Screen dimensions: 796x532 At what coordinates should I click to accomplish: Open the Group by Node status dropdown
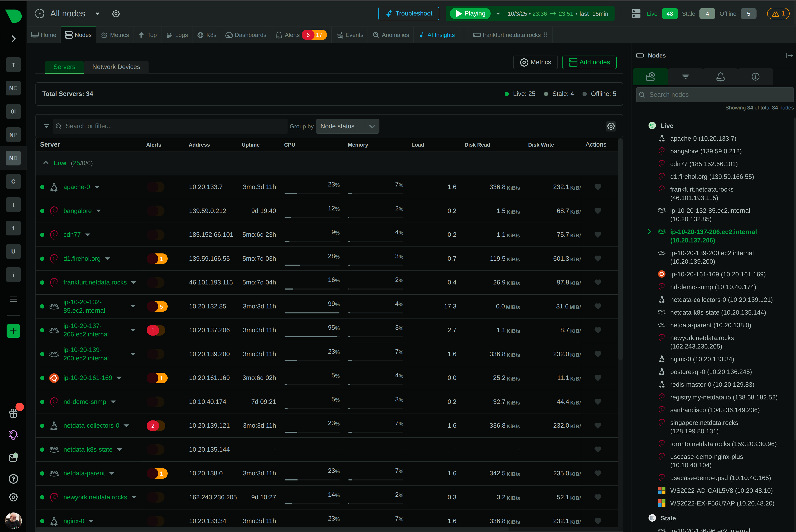click(347, 126)
